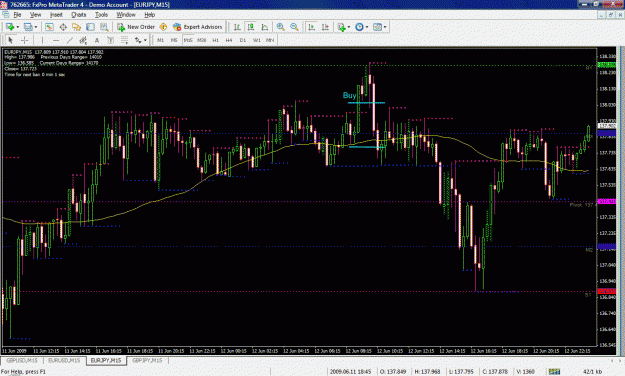
Task: Switch chart to M30 timeframe
Action: pos(202,40)
